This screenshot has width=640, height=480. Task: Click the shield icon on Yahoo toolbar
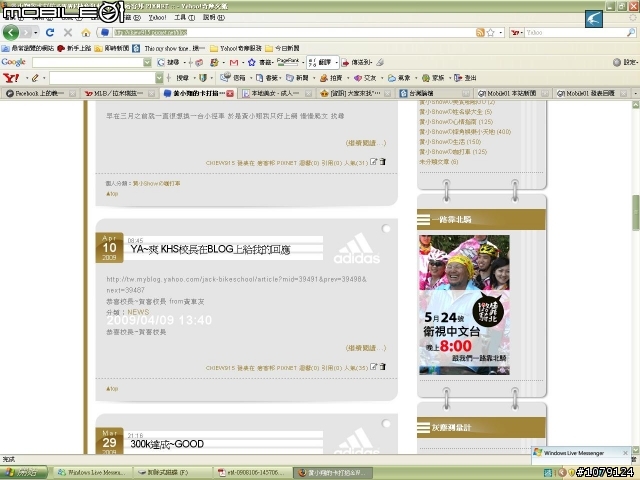(x=202, y=78)
